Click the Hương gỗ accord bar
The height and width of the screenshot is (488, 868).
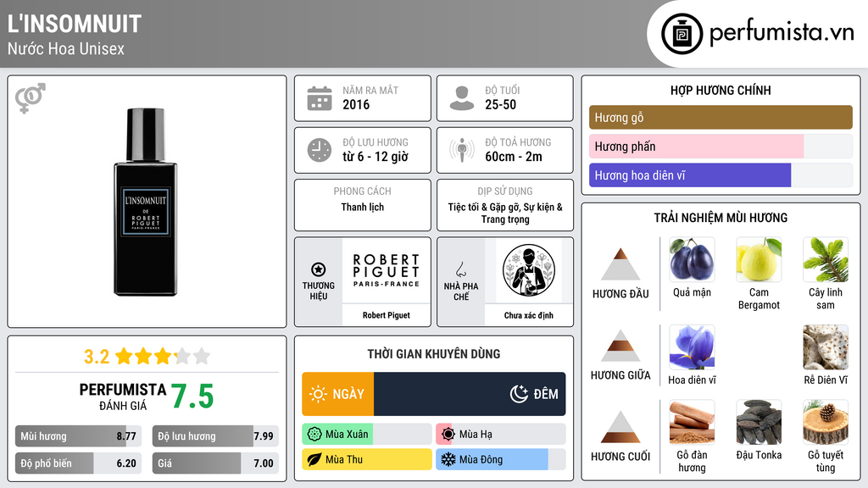[721, 117]
